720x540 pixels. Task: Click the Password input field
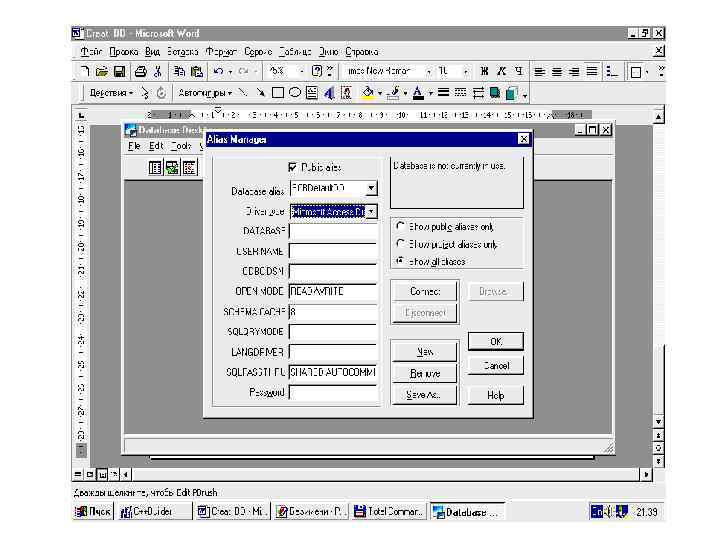[333, 393]
